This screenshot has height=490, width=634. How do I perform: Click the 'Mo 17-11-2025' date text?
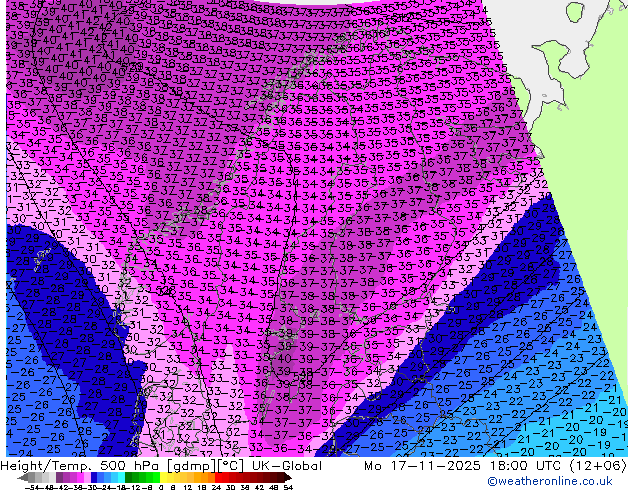click(422, 466)
